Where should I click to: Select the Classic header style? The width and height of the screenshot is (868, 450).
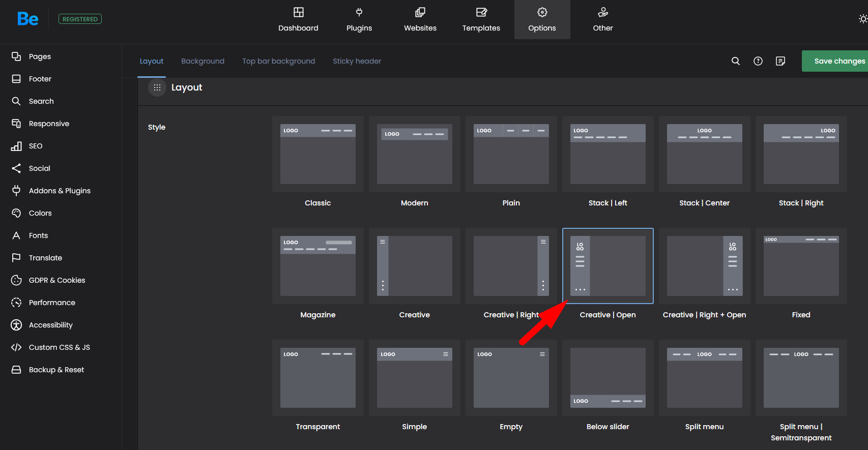[x=318, y=154]
